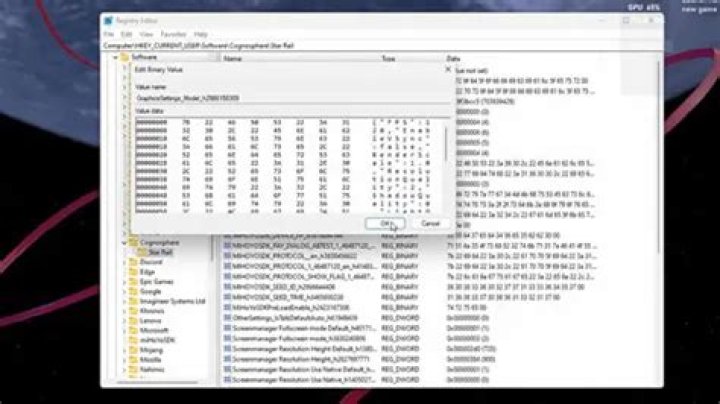Click the Cognosphere folder icon

tap(134, 242)
